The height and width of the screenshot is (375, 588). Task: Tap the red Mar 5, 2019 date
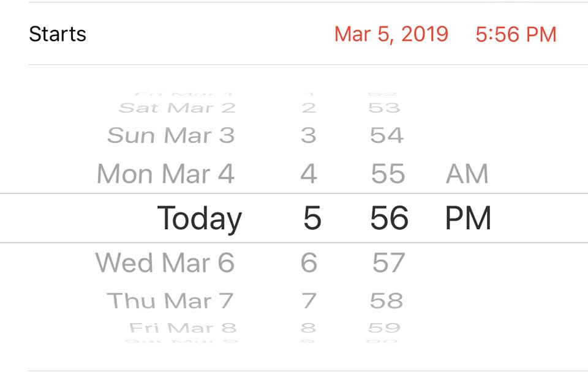391,34
